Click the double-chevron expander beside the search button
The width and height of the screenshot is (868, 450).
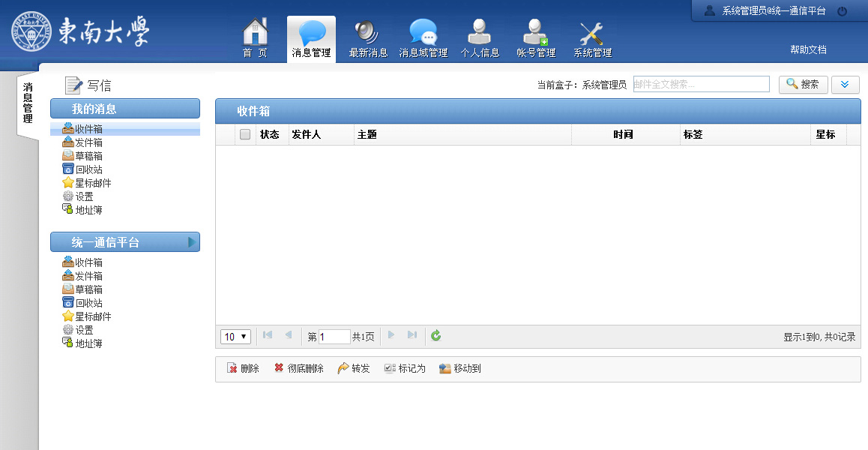coord(845,84)
